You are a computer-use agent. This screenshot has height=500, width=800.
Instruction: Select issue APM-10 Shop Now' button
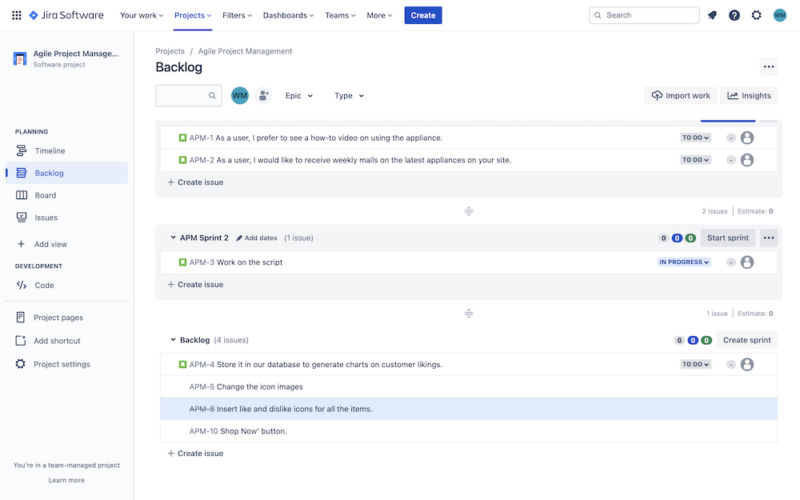(x=468, y=431)
